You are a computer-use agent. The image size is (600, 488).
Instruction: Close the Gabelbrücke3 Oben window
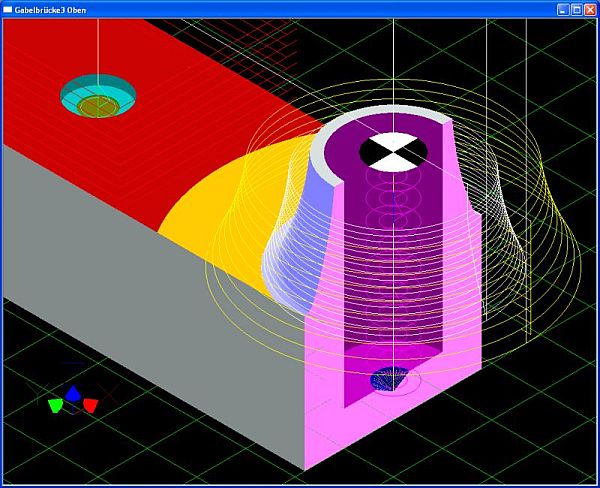(x=590, y=8)
